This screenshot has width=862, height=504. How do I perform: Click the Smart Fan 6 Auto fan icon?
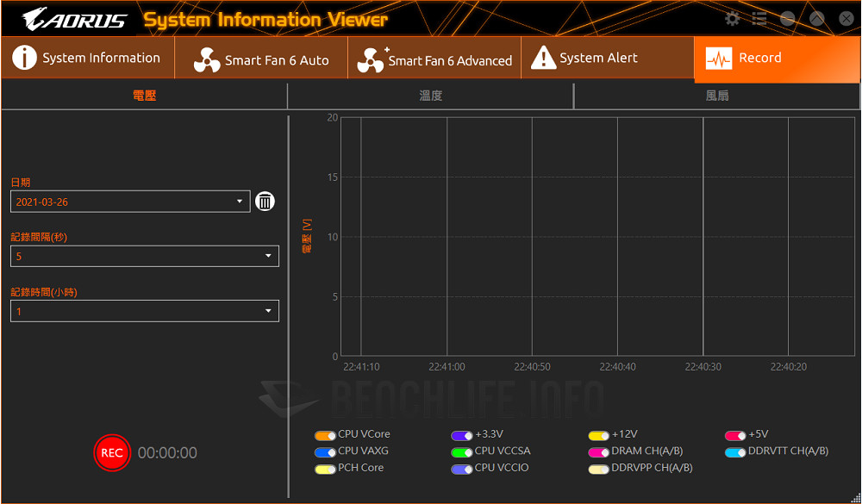click(x=207, y=58)
